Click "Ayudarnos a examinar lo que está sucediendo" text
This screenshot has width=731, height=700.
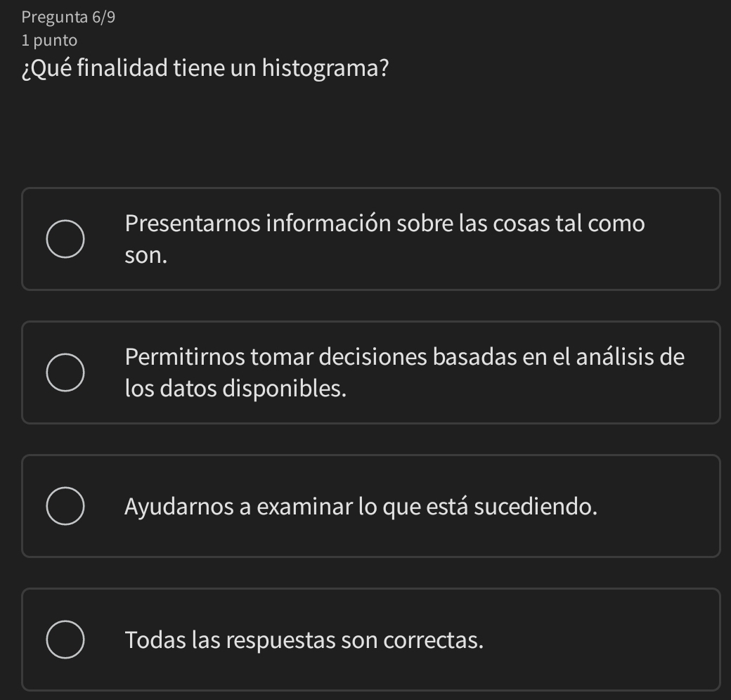361,506
